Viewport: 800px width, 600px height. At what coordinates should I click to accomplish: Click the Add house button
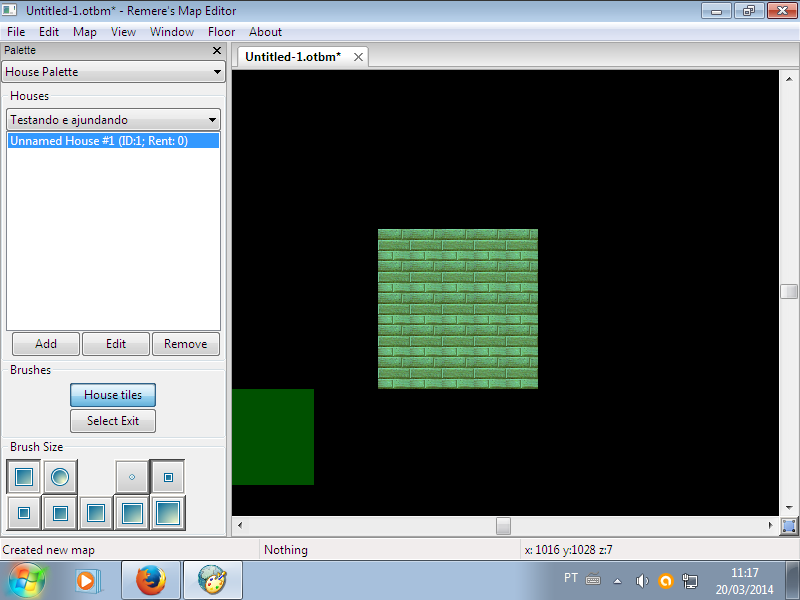pos(46,344)
